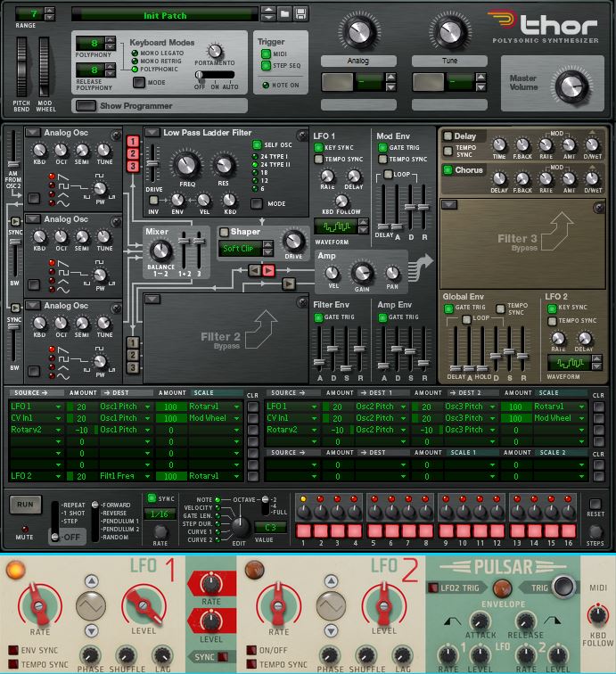Open the Mod Wheel scale dropdown in left matrix
Image resolution: width=616 pixels, height=674 pixels.
pyautogui.click(x=214, y=418)
